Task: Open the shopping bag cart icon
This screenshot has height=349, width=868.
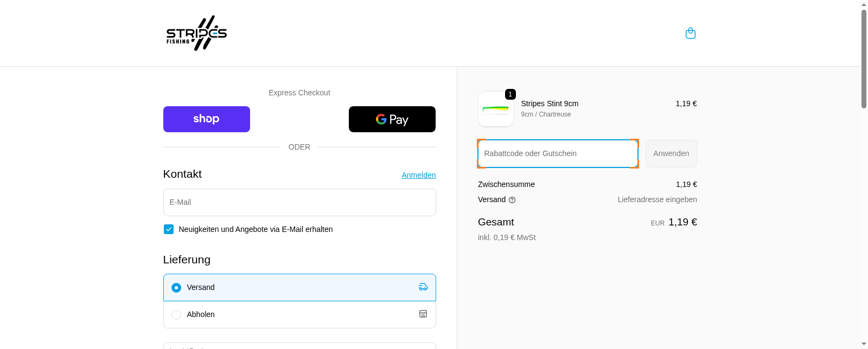Action: point(691,33)
